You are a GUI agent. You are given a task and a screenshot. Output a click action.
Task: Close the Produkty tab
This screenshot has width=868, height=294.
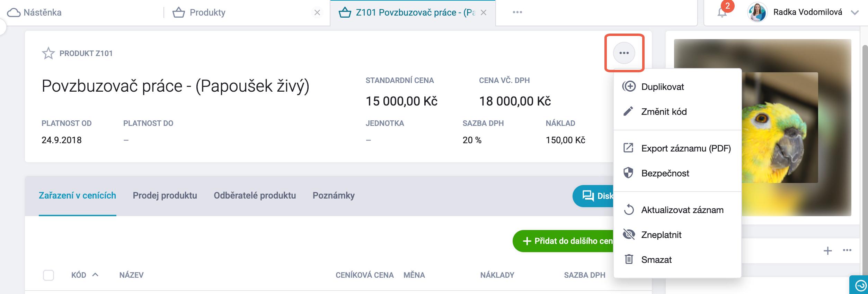pyautogui.click(x=317, y=12)
